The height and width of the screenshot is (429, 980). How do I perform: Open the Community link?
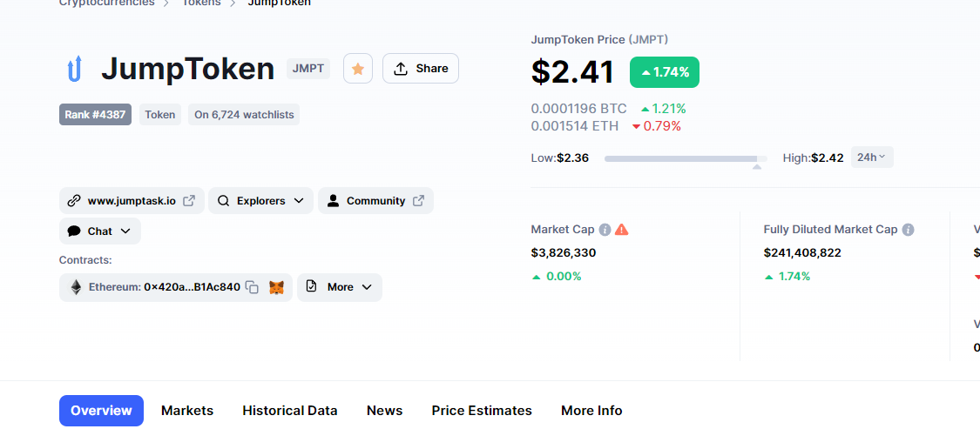[375, 201]
